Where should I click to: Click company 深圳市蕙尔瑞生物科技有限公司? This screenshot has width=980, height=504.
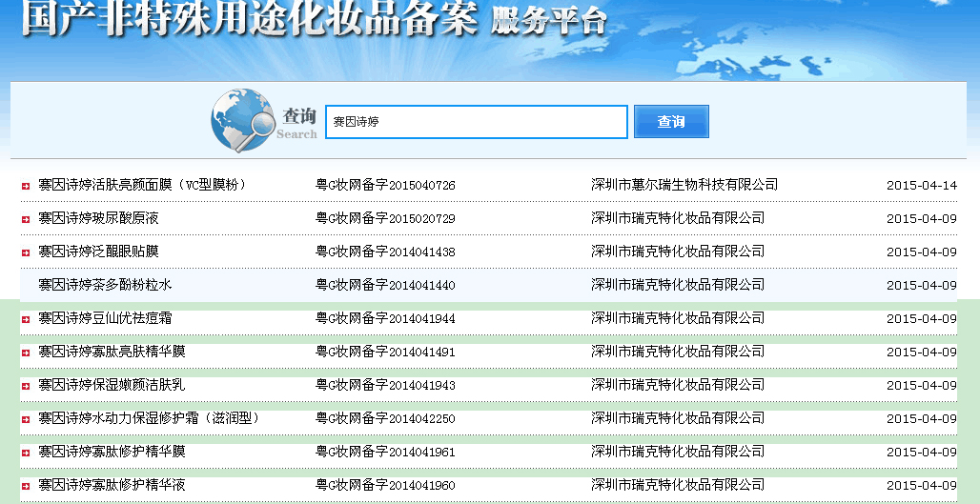[x=685, y=184]
